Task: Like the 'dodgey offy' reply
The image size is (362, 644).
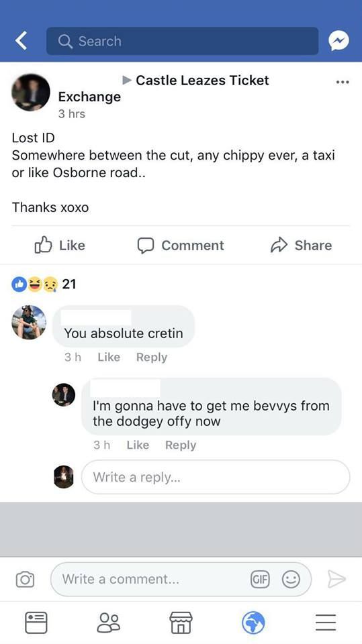Action: pos(138,445)
